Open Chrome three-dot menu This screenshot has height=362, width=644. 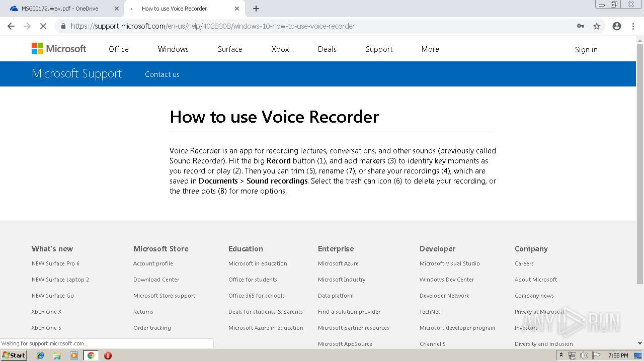point(633,26)
